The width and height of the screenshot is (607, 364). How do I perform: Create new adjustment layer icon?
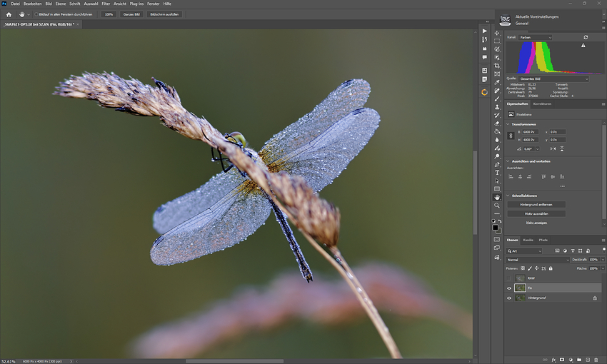click(x=571, y=360)
